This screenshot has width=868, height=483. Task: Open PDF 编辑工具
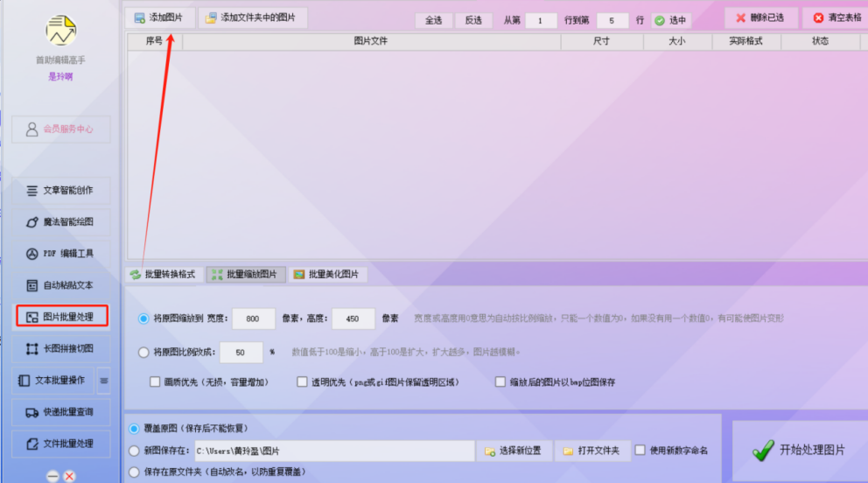pyautogui.click(x=61, y=254)
